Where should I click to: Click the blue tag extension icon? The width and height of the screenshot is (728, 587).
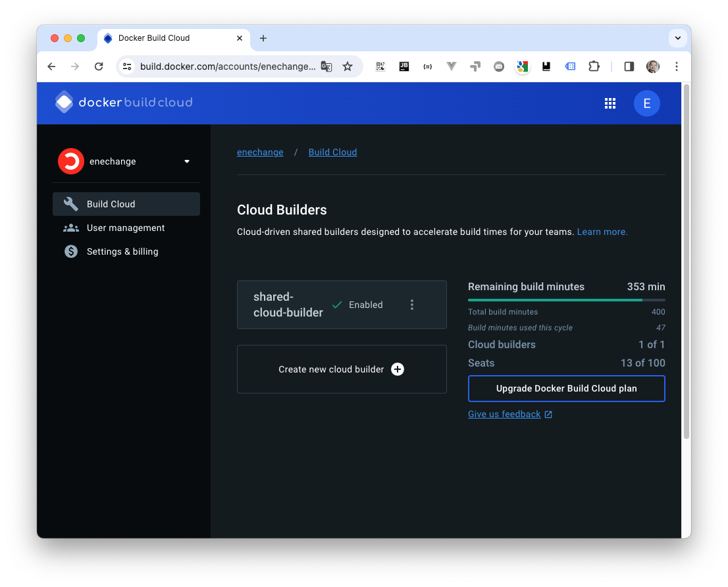[x=570, y=66]
